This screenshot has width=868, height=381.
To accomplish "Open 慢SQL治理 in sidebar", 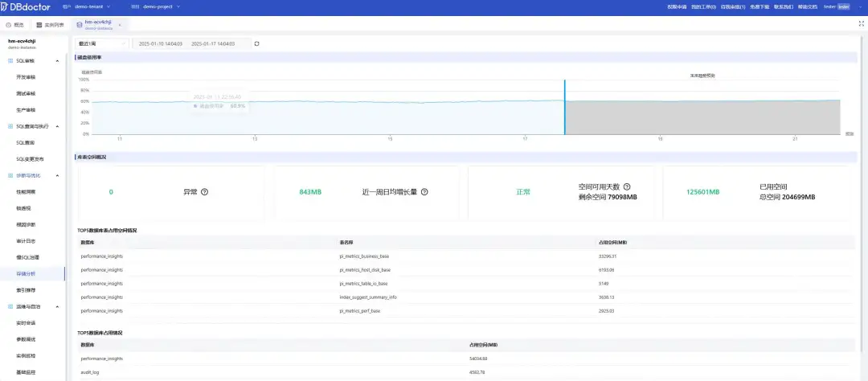I will pyautogui.click(x=27, y=257).
